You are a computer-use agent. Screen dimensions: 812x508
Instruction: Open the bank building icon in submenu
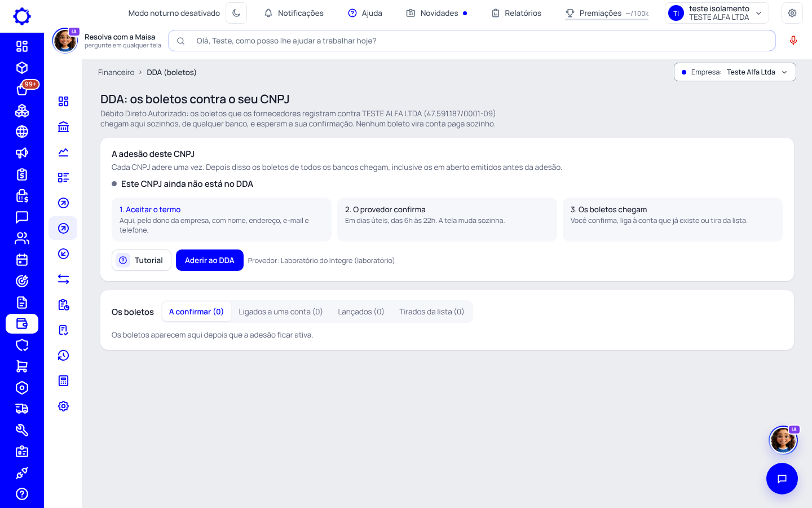click(63, 127)
